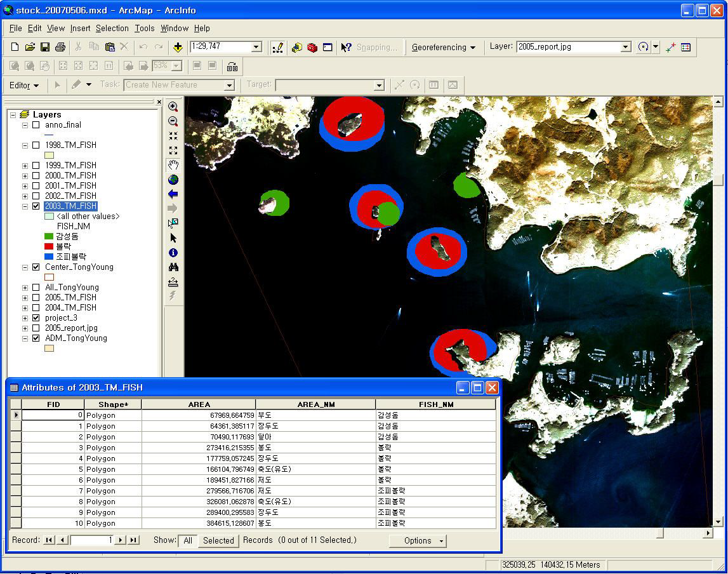Go back to previous extent arrow
The width and height of the screenshot is (728, 574).
tap(173, 194)
